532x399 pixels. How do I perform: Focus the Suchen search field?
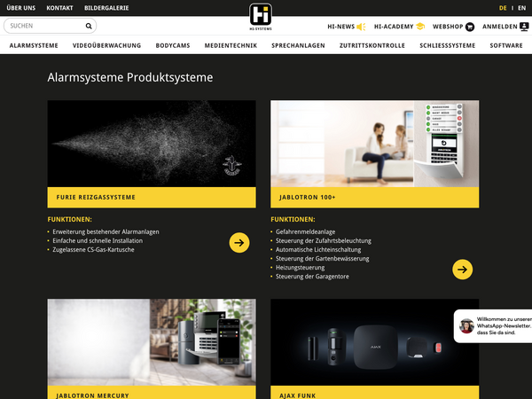[x=50, y=26]
